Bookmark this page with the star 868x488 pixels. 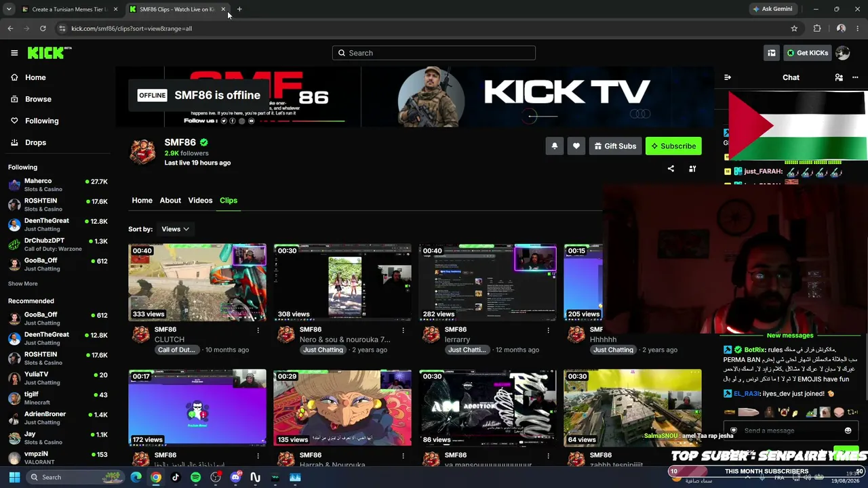point(794,28)
